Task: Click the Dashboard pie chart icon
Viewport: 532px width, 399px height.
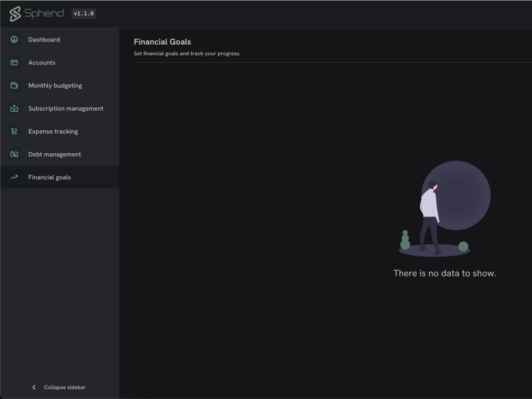Action: coord(14,40)
